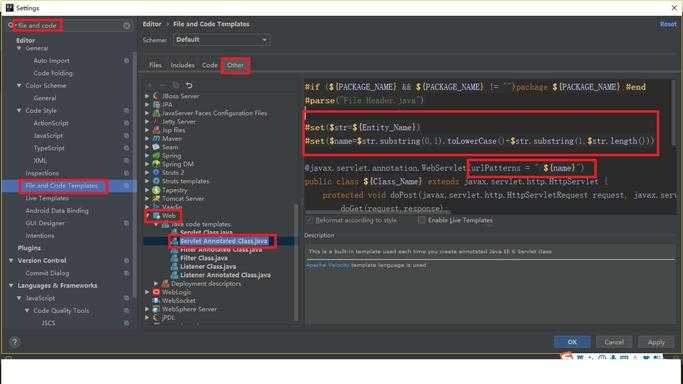Collapse the Languages & Frameworks section
The image size is (683, 384).
(x=11, y=286)
